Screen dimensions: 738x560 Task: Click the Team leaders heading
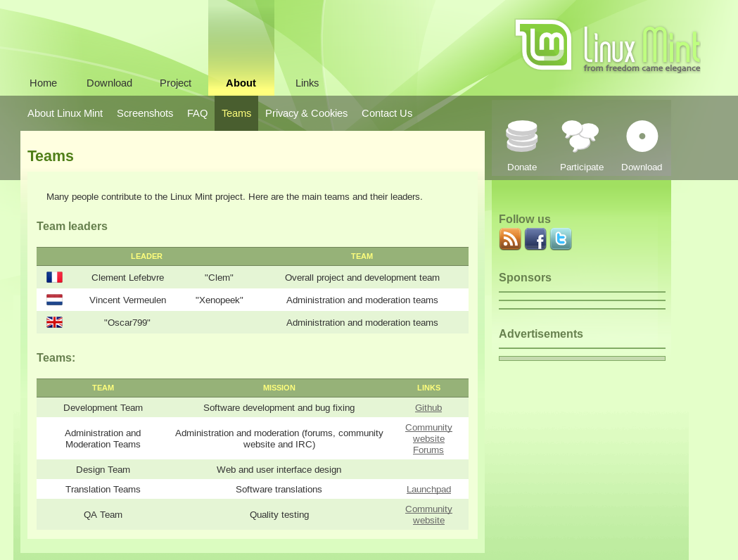[x=72, y=227]
